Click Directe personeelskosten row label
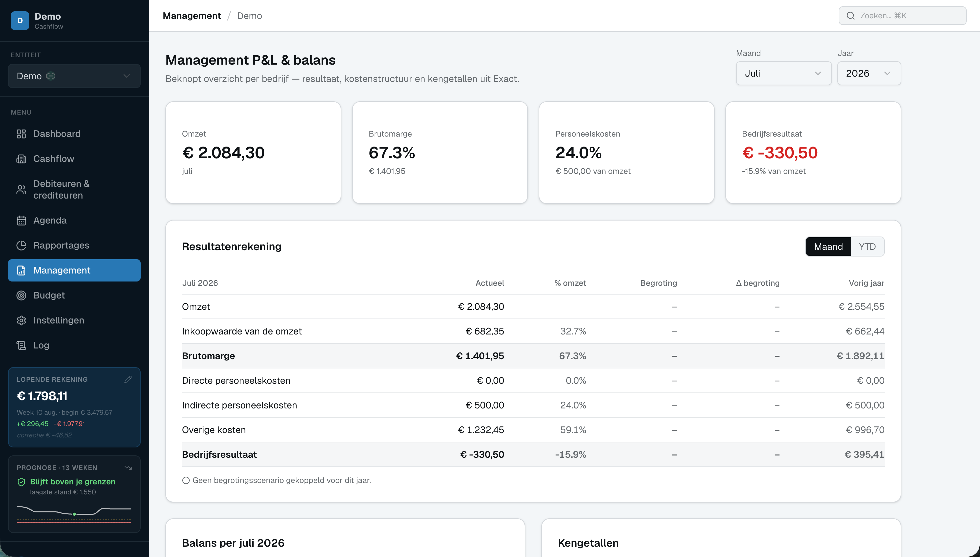The height and width of the screenshot is (557, 980). (x=236, y=381)
